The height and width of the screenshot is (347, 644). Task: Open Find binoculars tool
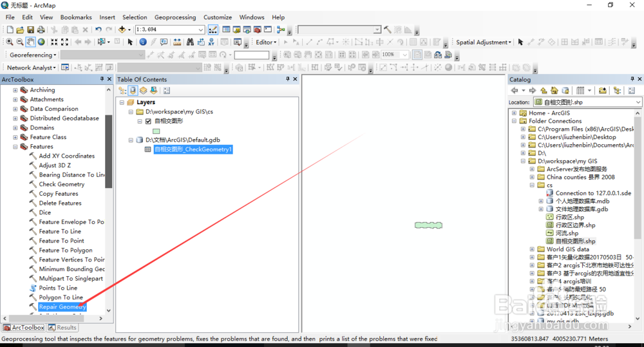(190, 42)
